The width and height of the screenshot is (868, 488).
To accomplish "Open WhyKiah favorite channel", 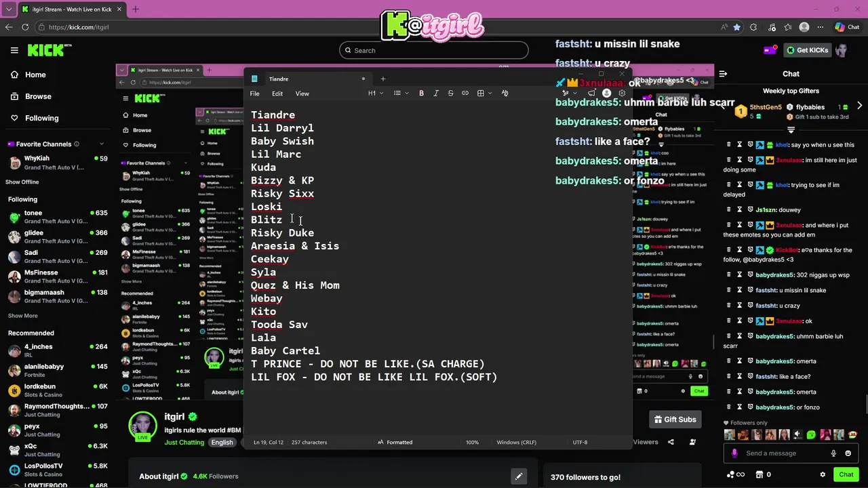I will pos(57,163).
